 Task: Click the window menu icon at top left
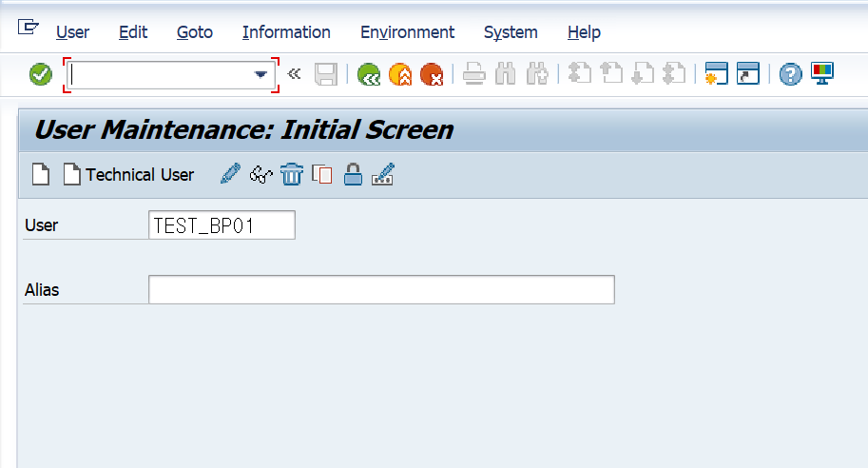[x=28, y=27]
